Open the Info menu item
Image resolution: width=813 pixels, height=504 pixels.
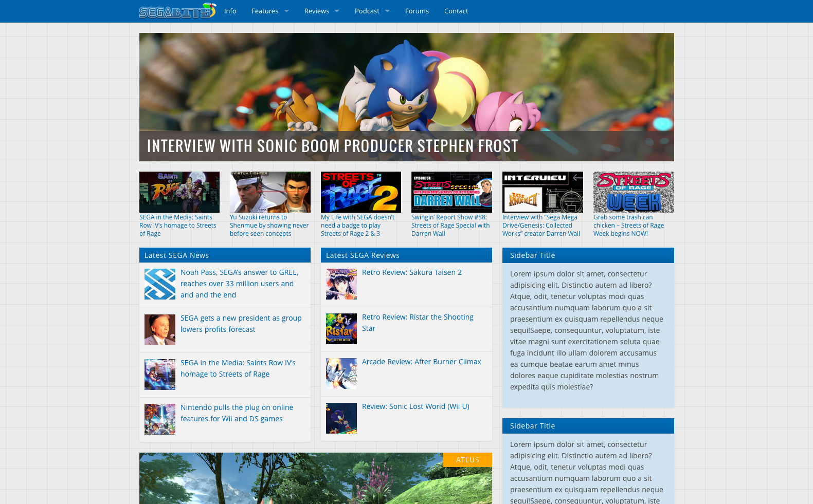(230, 11)
